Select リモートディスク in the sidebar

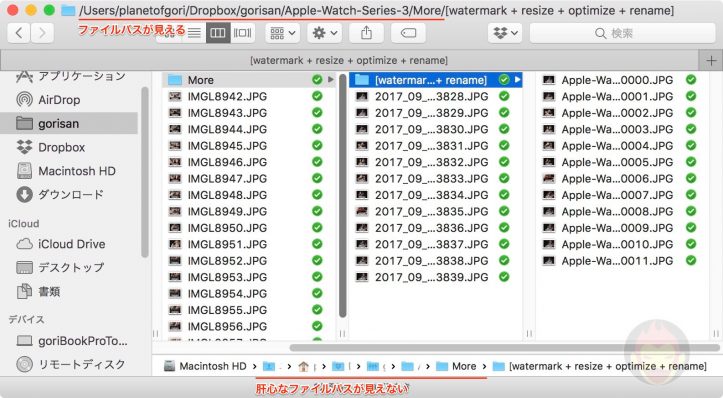coord(69,364)
